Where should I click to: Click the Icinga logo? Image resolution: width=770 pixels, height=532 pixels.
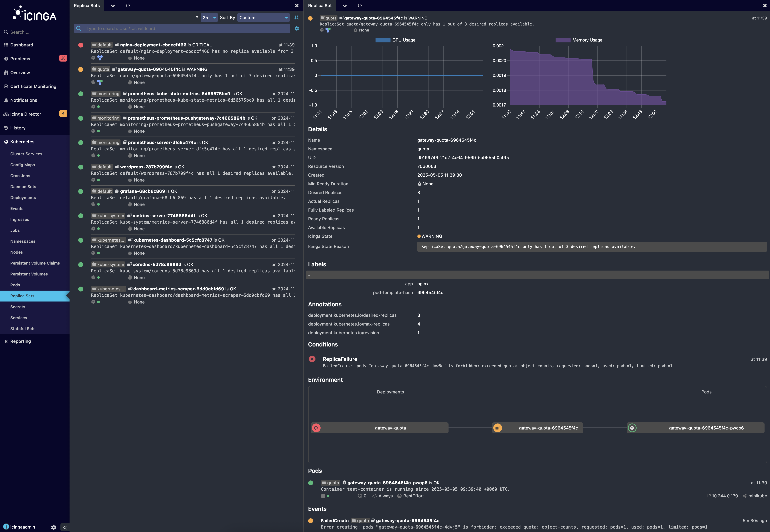pos(35,14)
